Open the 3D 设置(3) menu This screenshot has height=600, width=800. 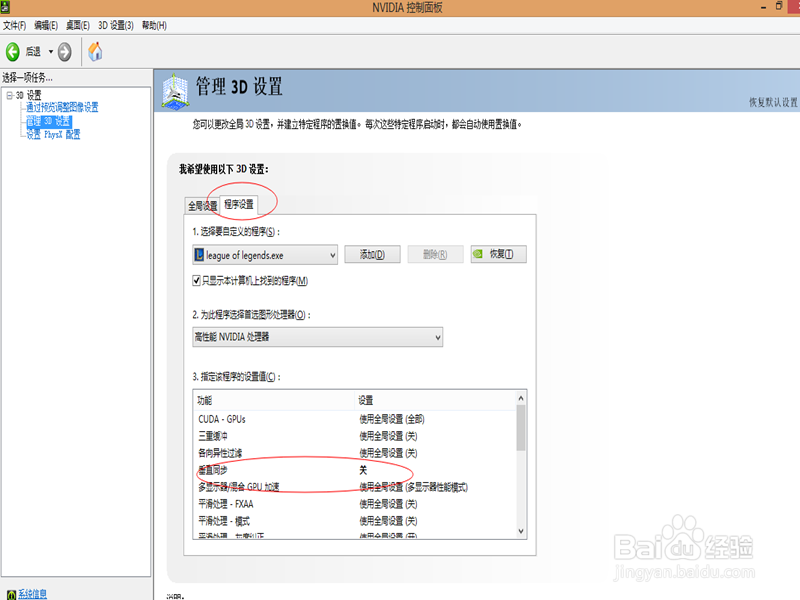pos(116,26)
